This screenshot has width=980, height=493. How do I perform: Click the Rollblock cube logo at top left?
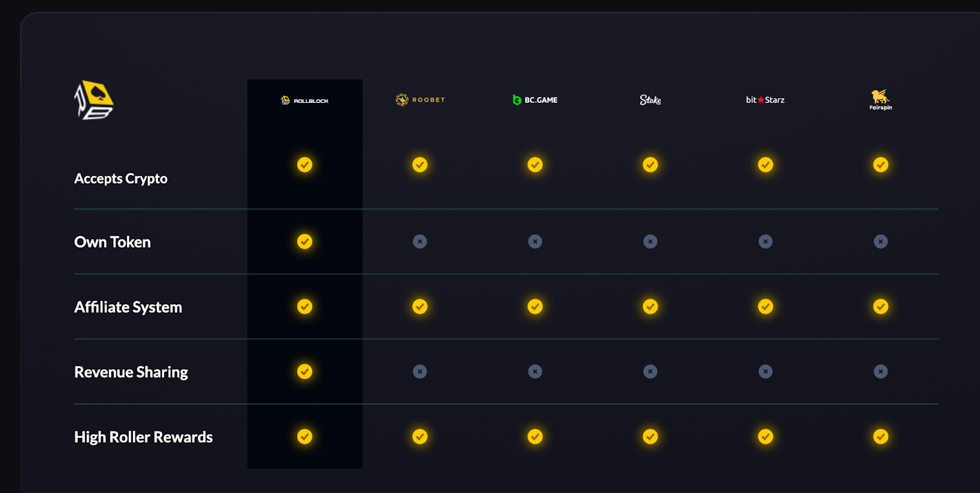[94, 100]
